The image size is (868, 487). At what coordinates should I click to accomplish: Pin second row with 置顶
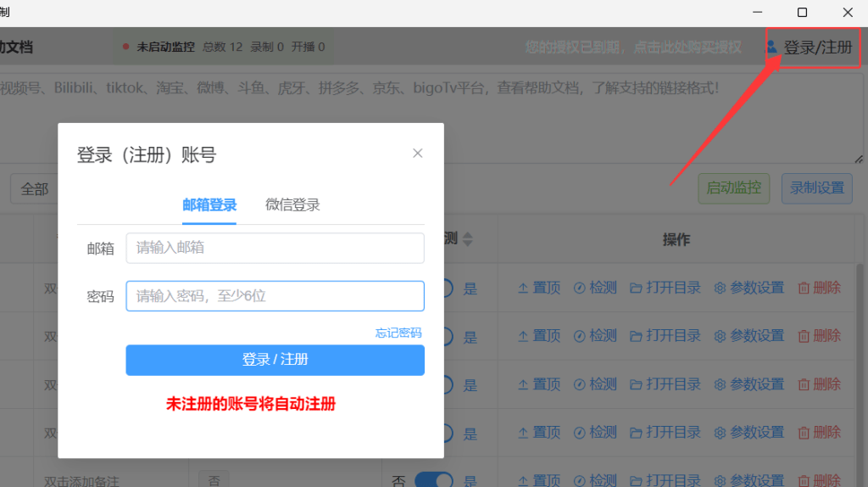click(x=539, y=336)
